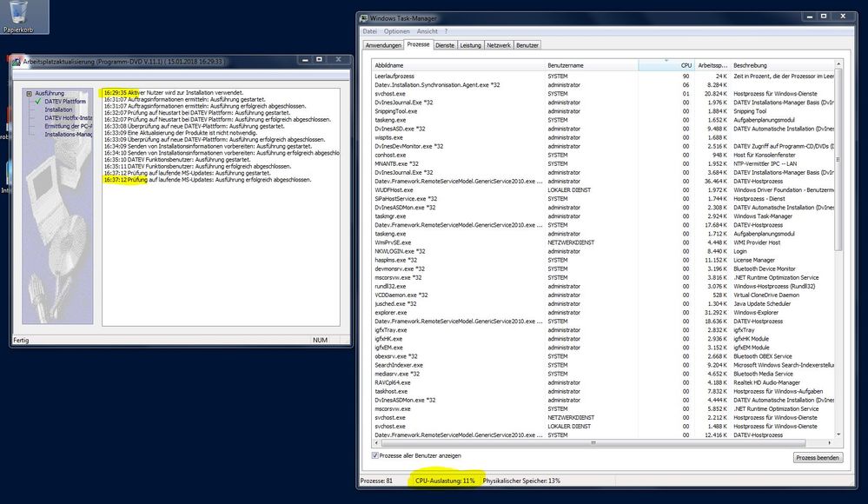Sort by the CPU column header

pos(666,65)
